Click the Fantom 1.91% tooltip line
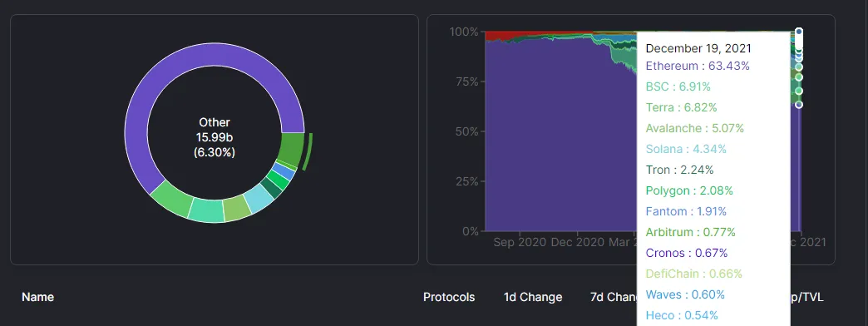Image resolution: width=868 pixels, height=326 pixels. pos(686,211)
